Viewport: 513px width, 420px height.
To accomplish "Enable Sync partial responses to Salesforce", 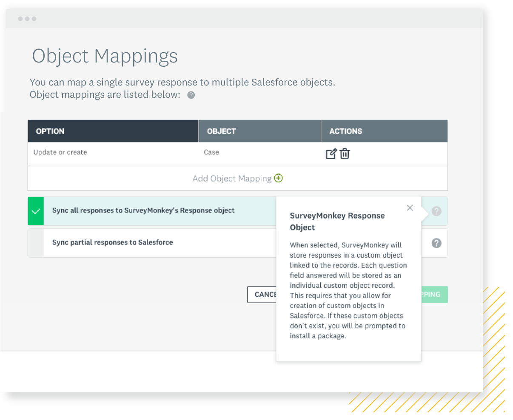I will click(x=36, y=243).
